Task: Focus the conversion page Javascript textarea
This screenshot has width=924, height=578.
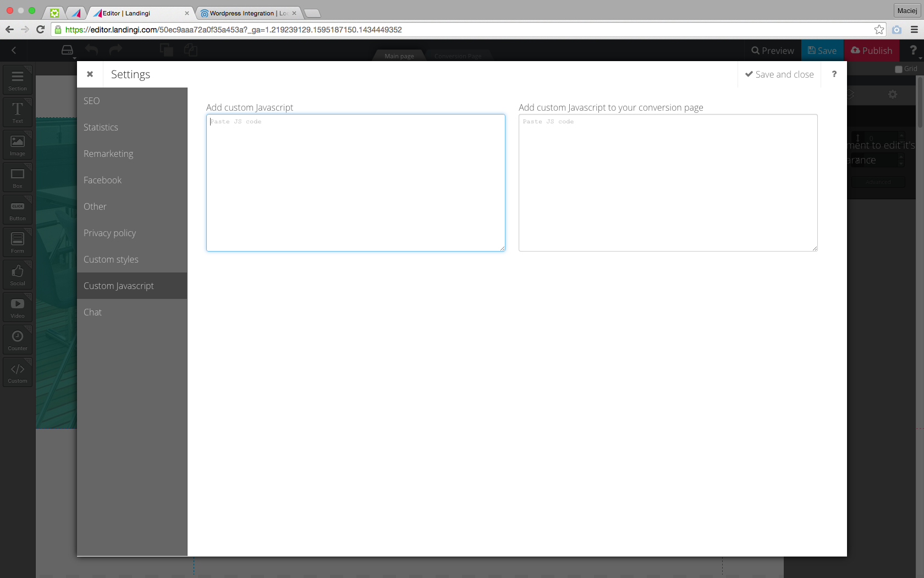Action: 668,183
